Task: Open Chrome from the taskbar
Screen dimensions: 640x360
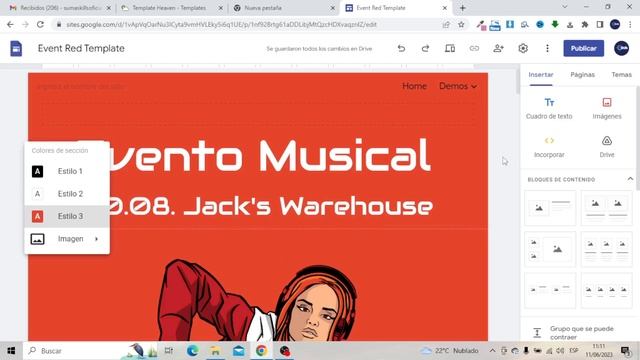Action: pyautogui.click(x=262, y=351)
